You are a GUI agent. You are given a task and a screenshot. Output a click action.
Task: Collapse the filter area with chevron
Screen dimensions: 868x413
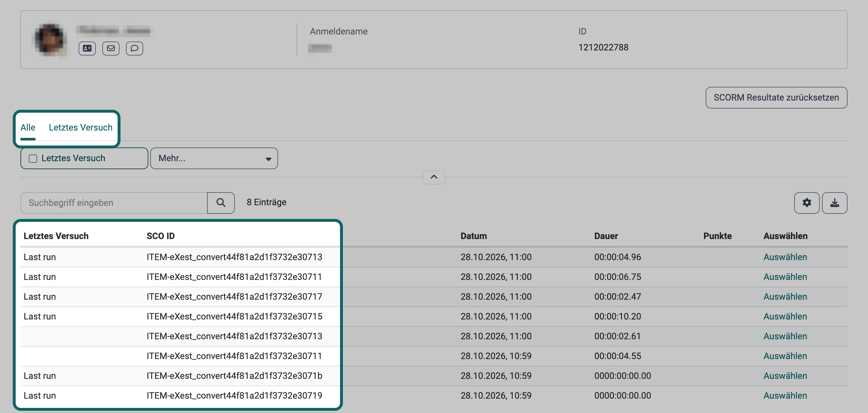pos(434,177)
